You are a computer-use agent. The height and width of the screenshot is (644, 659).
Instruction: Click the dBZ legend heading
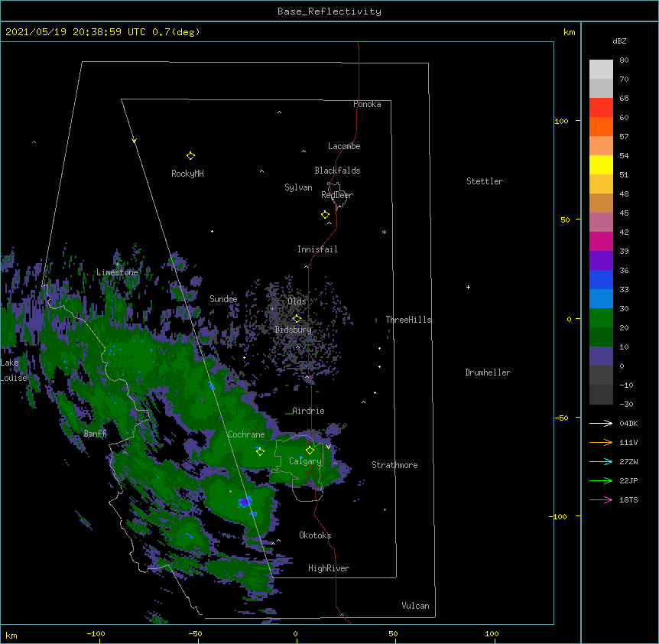pos(619,41)
